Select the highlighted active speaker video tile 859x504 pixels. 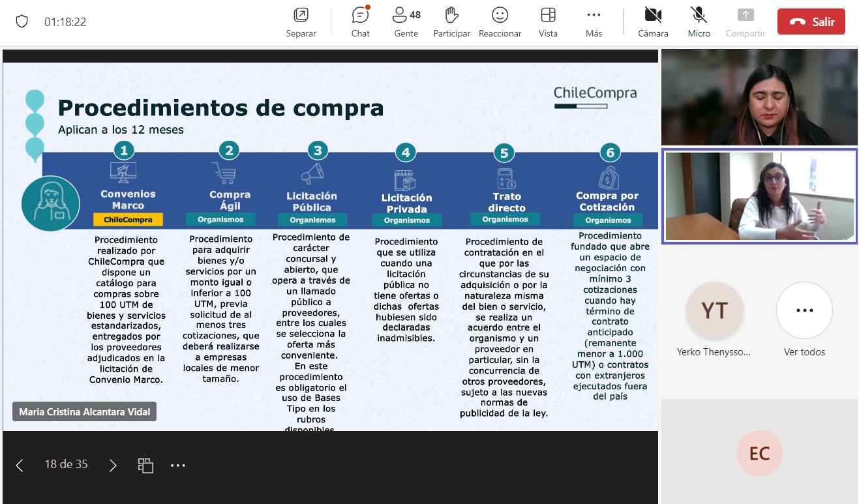[759, 196]
